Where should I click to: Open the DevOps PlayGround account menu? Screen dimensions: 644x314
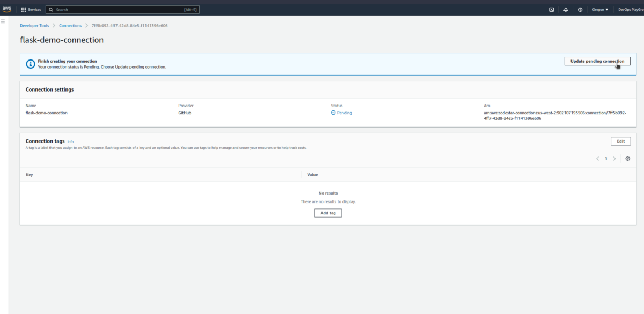click(630, 10)
